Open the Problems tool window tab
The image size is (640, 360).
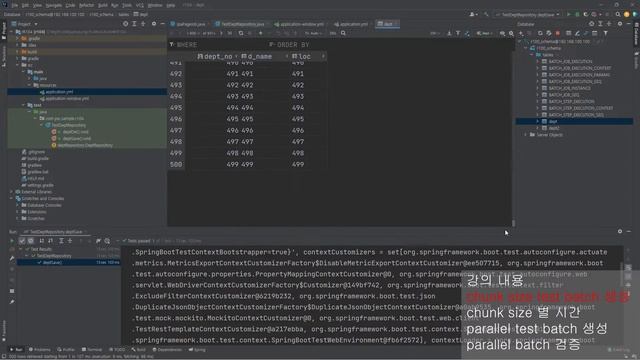40,350
